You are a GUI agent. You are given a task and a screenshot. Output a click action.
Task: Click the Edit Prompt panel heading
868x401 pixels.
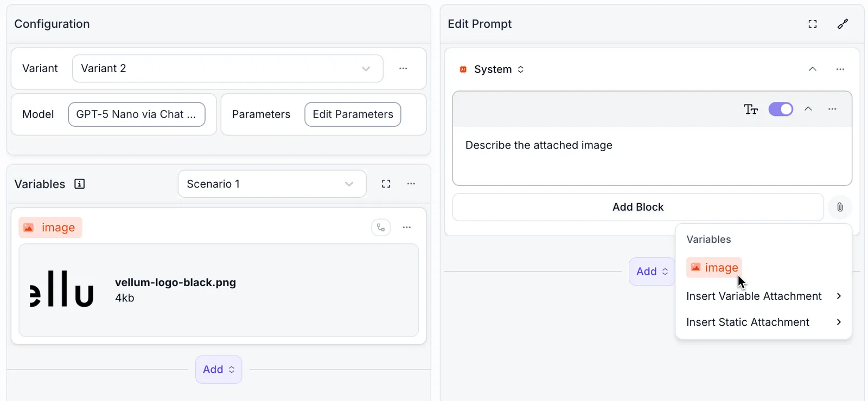tap(480, 24)
